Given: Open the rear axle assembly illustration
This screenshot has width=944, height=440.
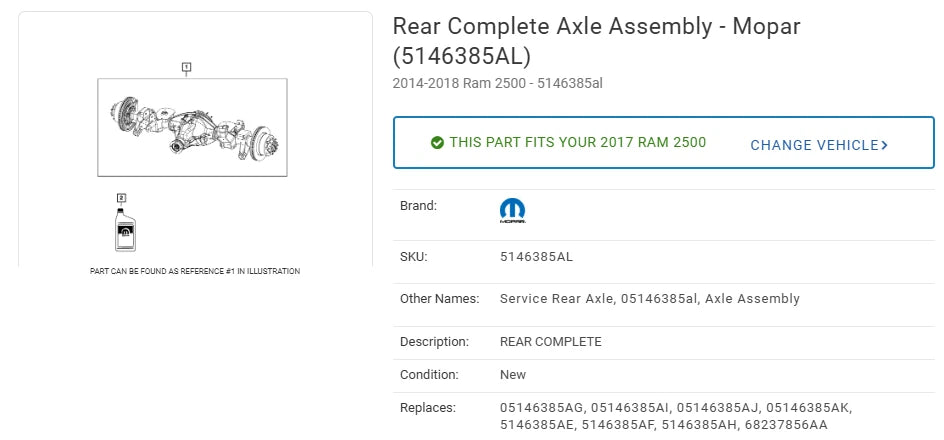Looking at the screenshot, I should click(192, 127).
